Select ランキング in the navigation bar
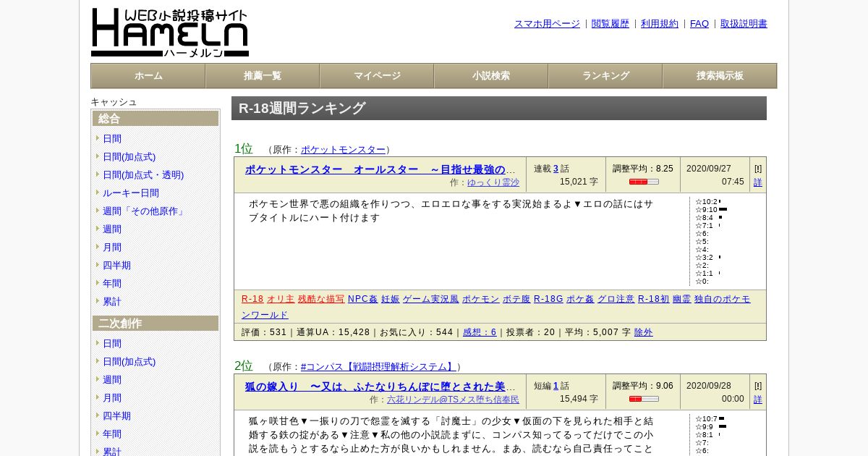The image size is (868, 456). 605,76
